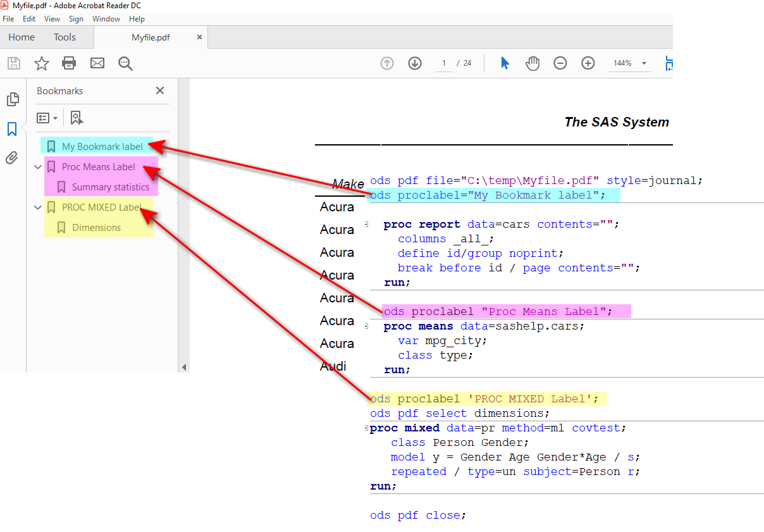Switch to the Tools tab
The image size is (764, 532).
65,37
